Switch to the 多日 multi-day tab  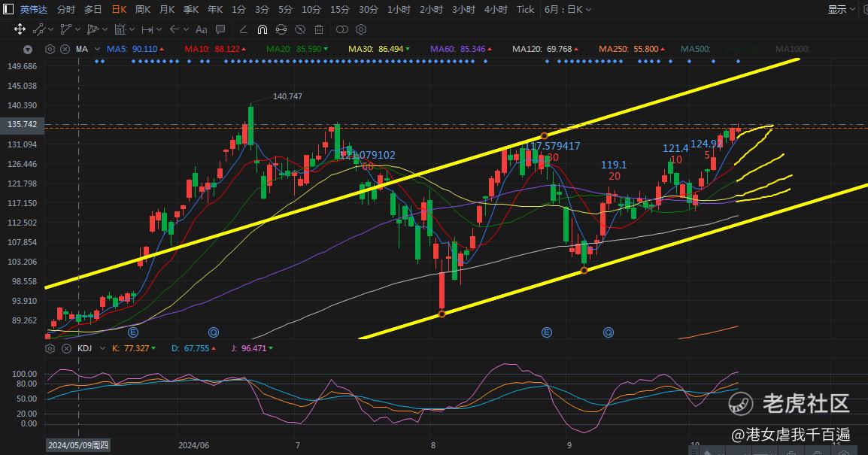(93, 10)
